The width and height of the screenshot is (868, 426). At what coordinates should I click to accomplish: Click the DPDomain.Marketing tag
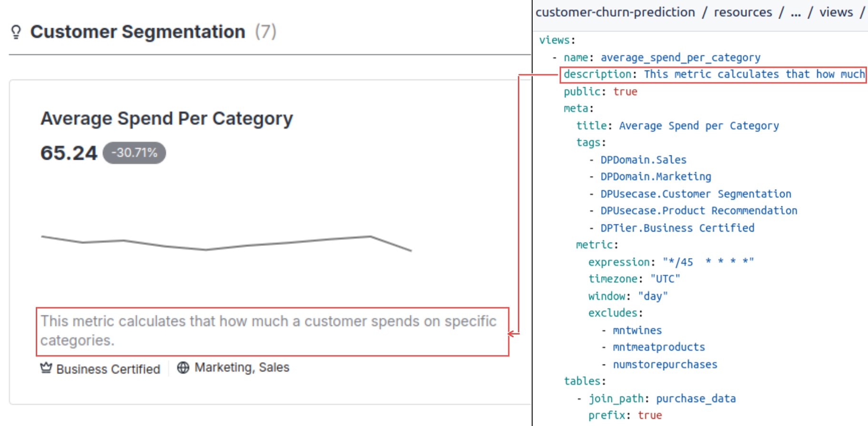[656, 177]
